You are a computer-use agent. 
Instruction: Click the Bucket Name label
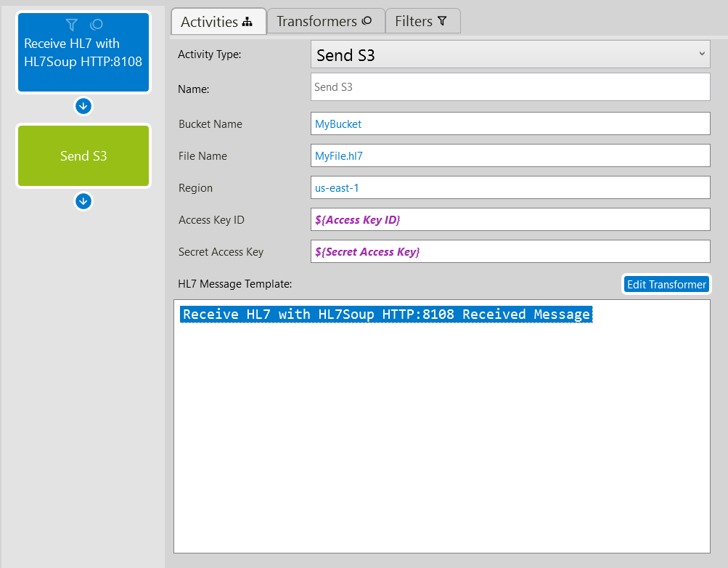(x=210, y=124)
